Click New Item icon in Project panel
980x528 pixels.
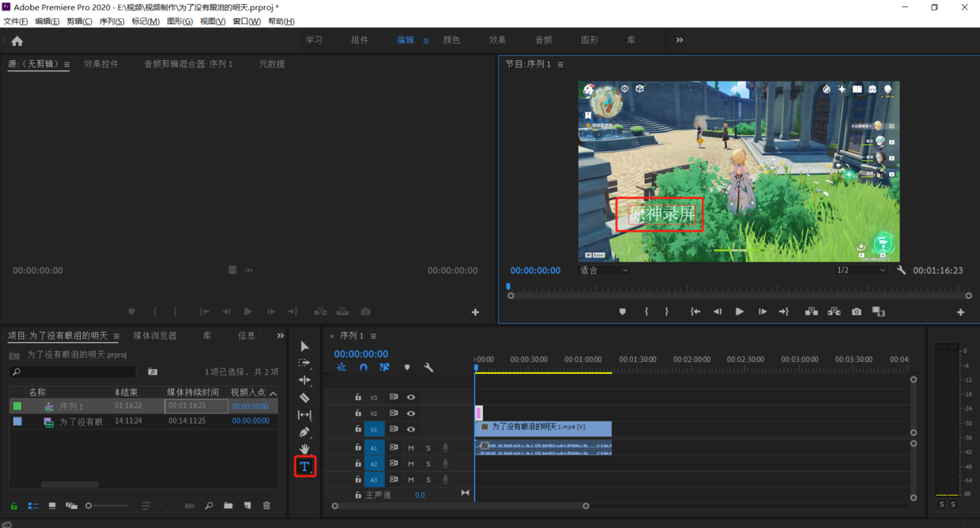pos(247,506)
